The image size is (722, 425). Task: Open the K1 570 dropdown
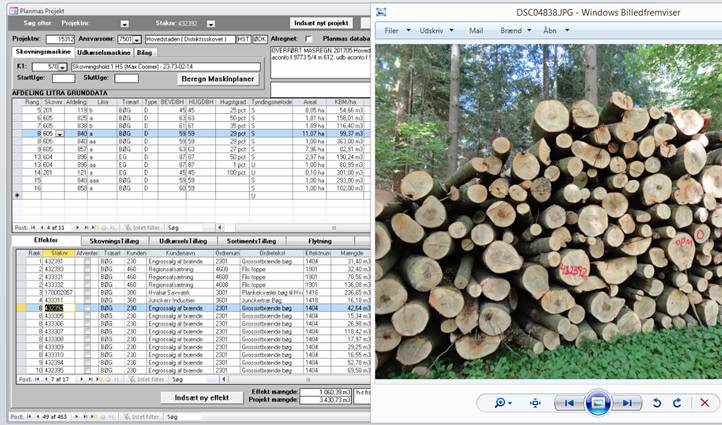pos(63,67)
